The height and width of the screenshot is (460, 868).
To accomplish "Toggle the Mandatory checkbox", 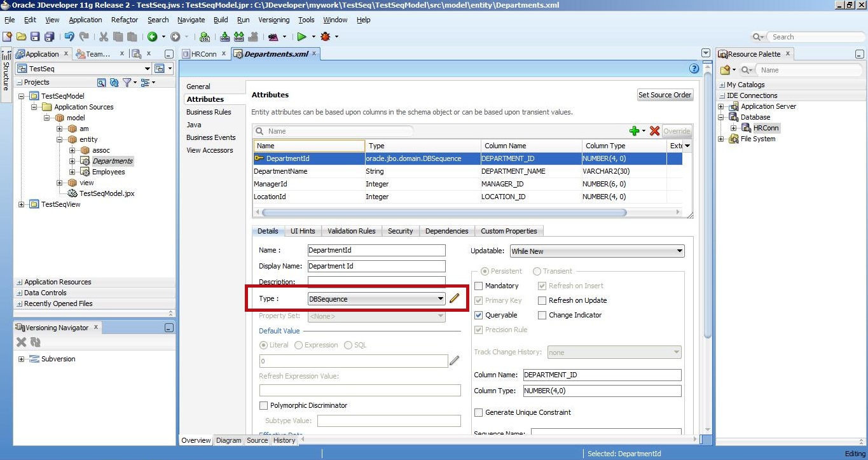I will tap(479, 286).
